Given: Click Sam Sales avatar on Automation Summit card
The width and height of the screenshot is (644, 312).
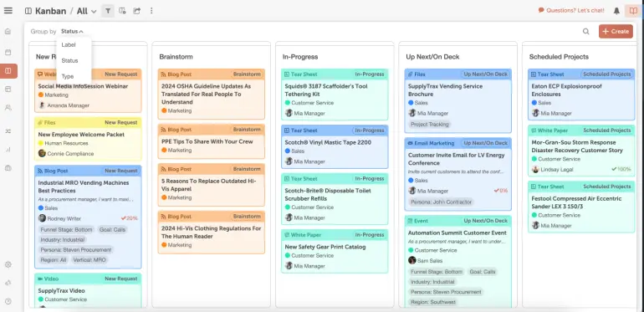Looking at the screenshot, I should click(x=412, y=260).
